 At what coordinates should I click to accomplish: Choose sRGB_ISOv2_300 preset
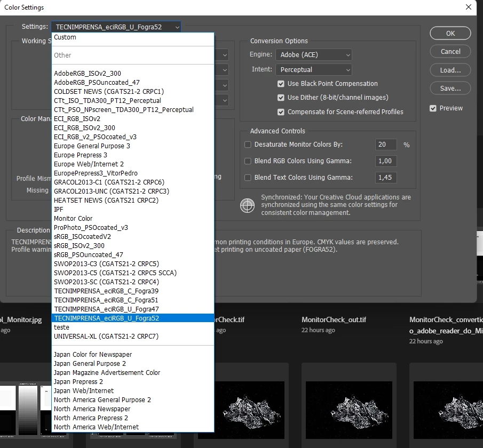tap(133, 246)
